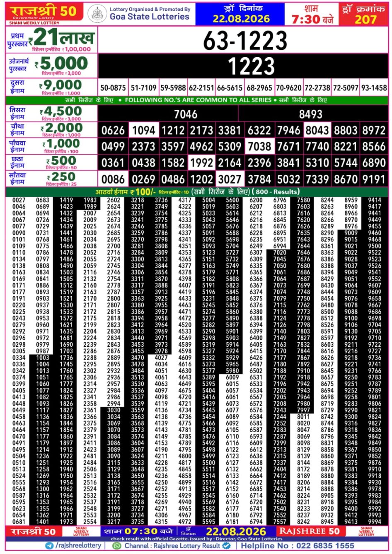Select eighth prize number 9994
Screen dimensions: 392x554
(375, 522)
